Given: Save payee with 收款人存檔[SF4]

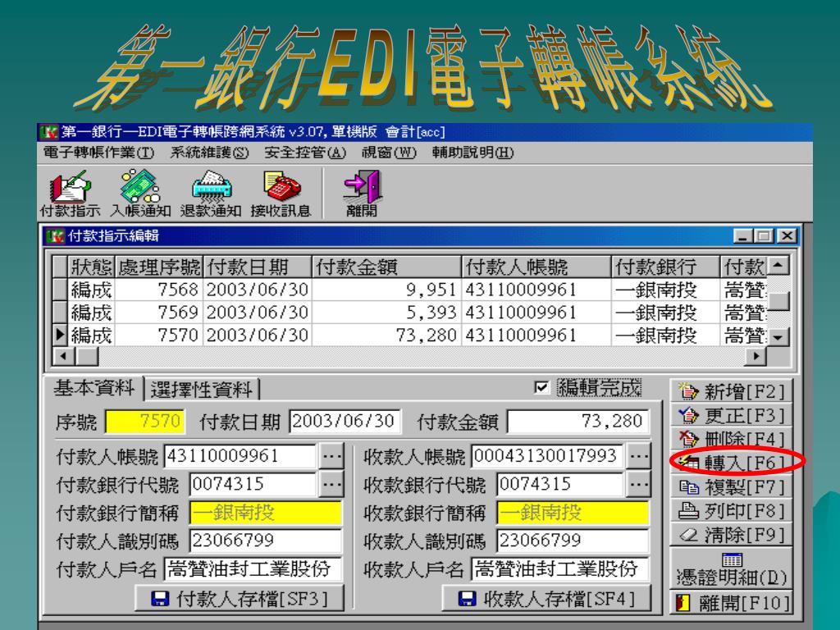Looking at the screenshot, I should [x=546, y=598].
